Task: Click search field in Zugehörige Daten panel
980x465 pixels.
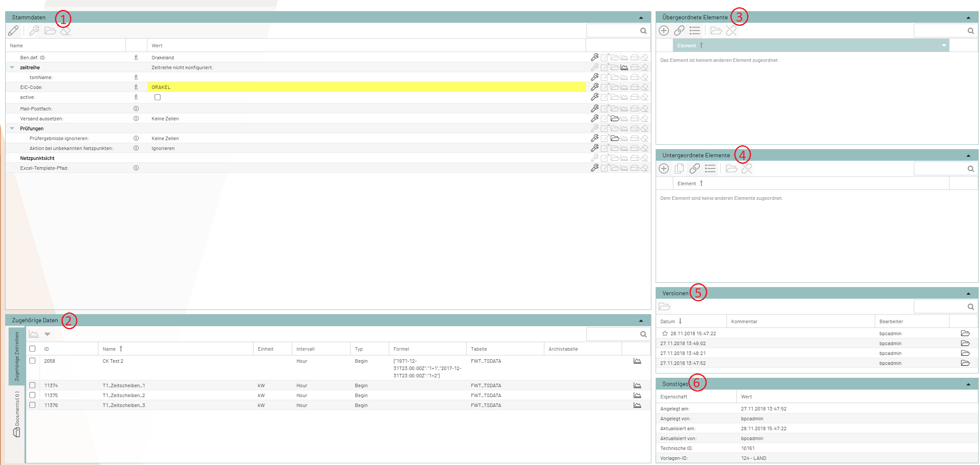Action: [618, 334]
